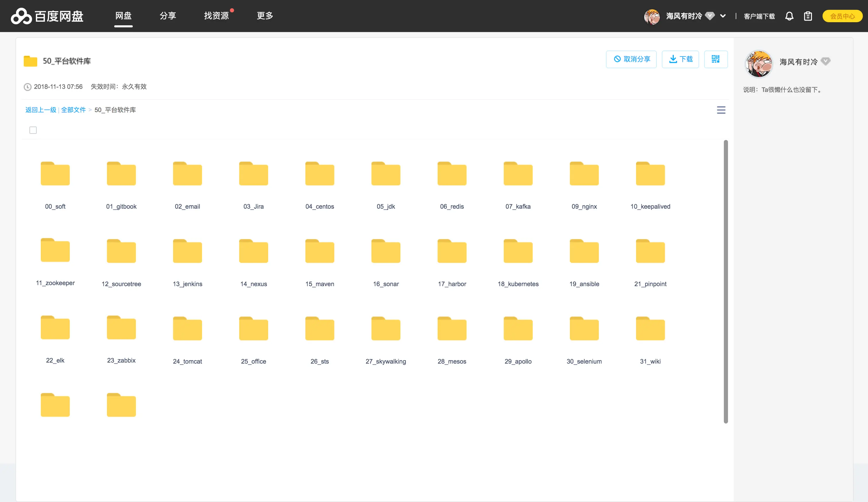868x502 pixels.
Task: Open the 09_nginx folder
Action: pyautogui.click(x=584, y=174)
